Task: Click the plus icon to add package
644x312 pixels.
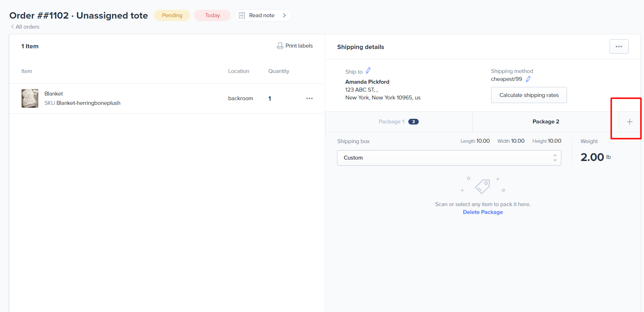Action: coord(629,122)
